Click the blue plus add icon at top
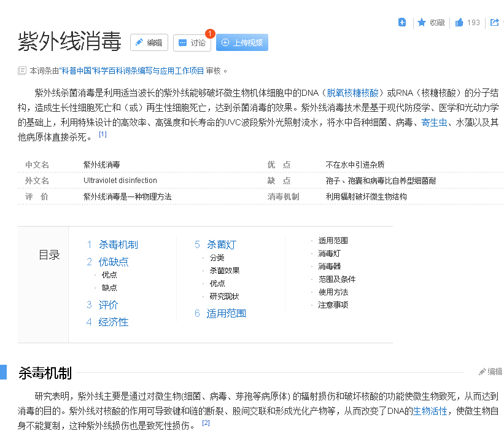 coord(401,22)
